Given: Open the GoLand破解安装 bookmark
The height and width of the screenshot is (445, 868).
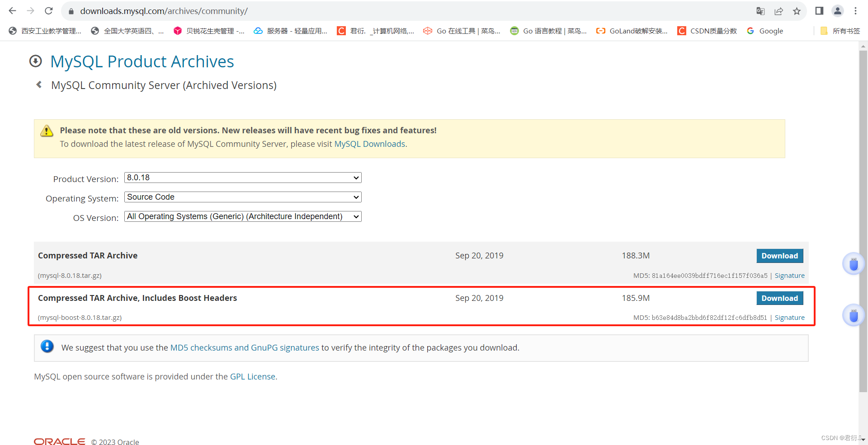Looking at the screenshot, I should (x=632, y=31).
